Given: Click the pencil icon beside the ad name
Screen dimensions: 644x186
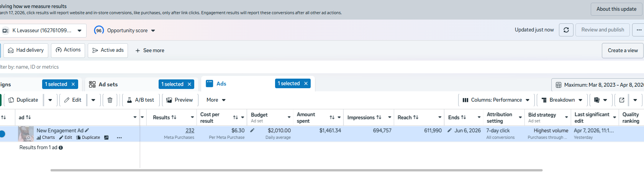Looking at the screenshot, I should [x=87, y=130].
